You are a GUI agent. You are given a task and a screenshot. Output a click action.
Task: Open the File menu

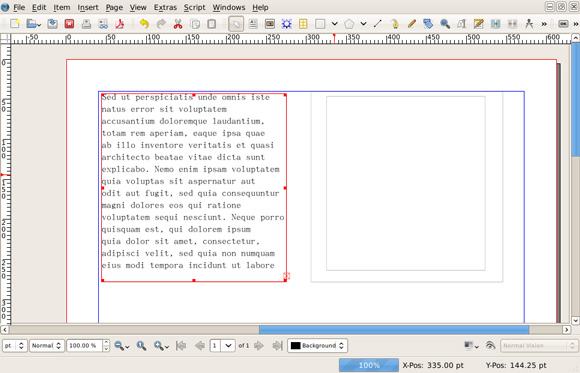[19, 7]
